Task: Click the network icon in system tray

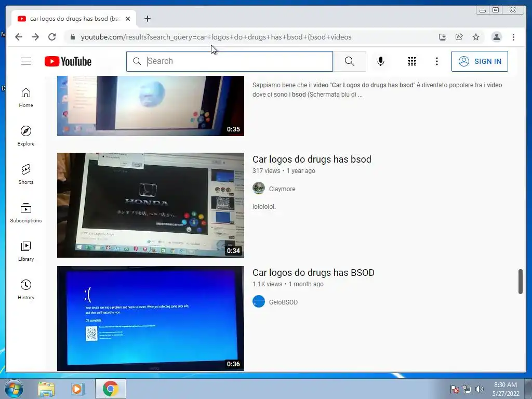Action: click(467, 389)
